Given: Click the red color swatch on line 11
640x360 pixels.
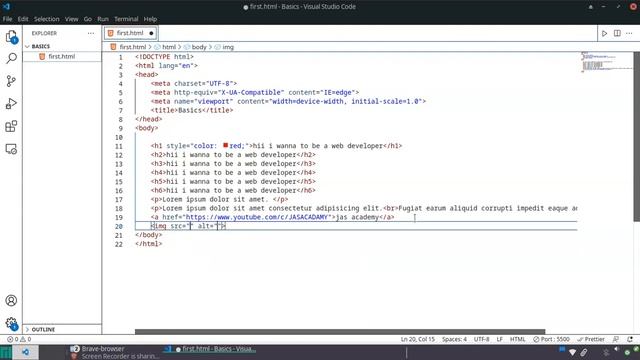Looking at the screenshot, I should [225, 145].
